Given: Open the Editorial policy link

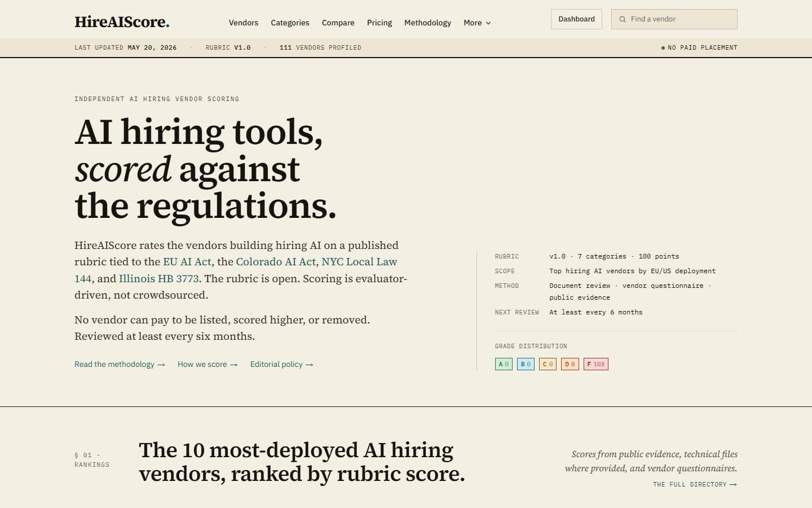Looking at the screenshot, I should (x=281, y=364).
